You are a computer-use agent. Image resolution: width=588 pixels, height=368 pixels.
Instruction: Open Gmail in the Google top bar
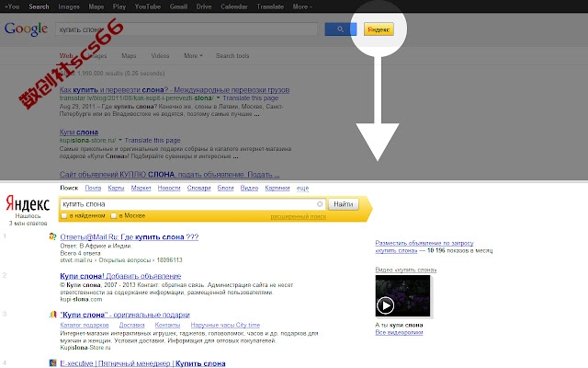pyautogui.click(x=178, y=6)
